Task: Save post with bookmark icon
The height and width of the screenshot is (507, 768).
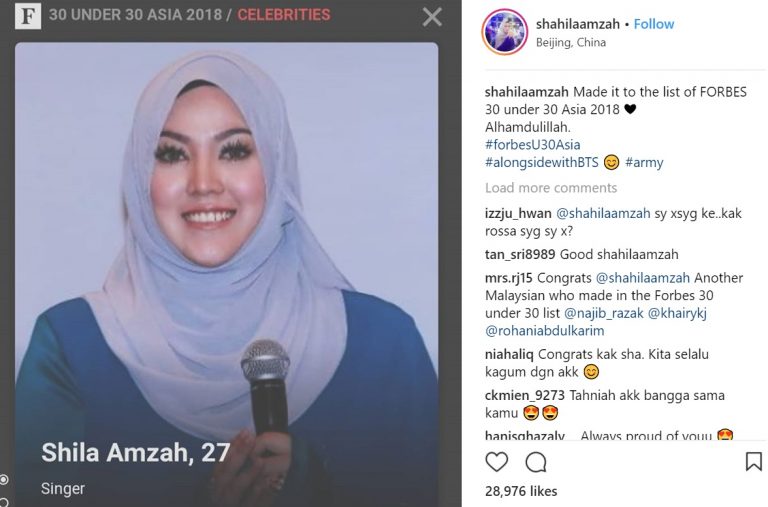Action: pyautogui.click(x=753, y=461)
